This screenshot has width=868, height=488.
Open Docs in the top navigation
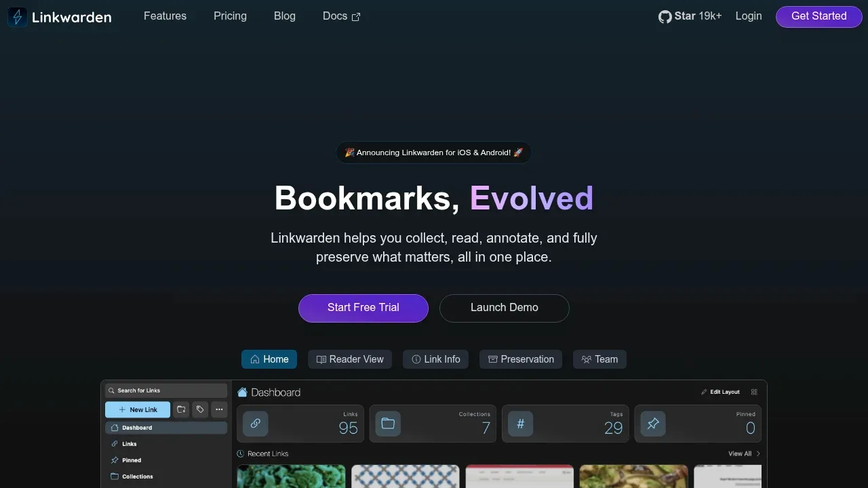point(342,16)
